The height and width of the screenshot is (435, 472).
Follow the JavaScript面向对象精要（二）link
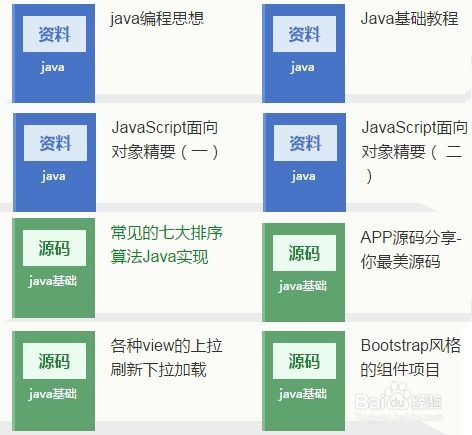click(x=414, y=152)
